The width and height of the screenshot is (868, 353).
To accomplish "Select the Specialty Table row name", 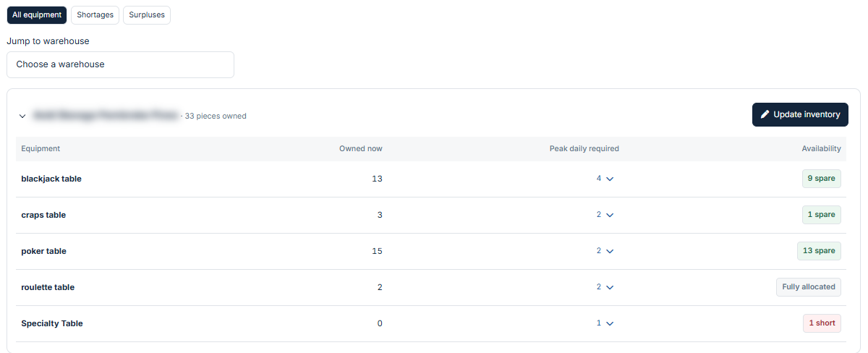I will tap(52, 323).
